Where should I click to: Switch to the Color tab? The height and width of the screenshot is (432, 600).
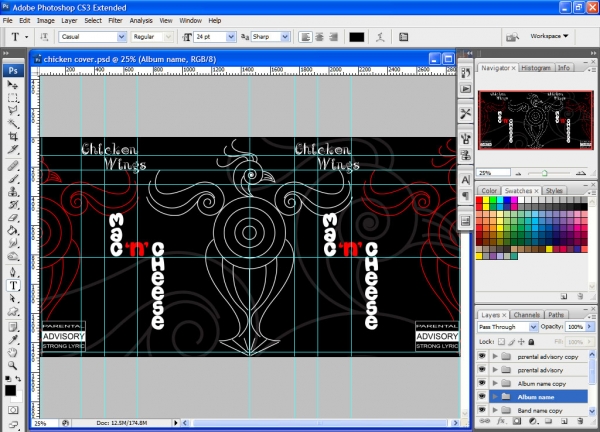point(489,191)
